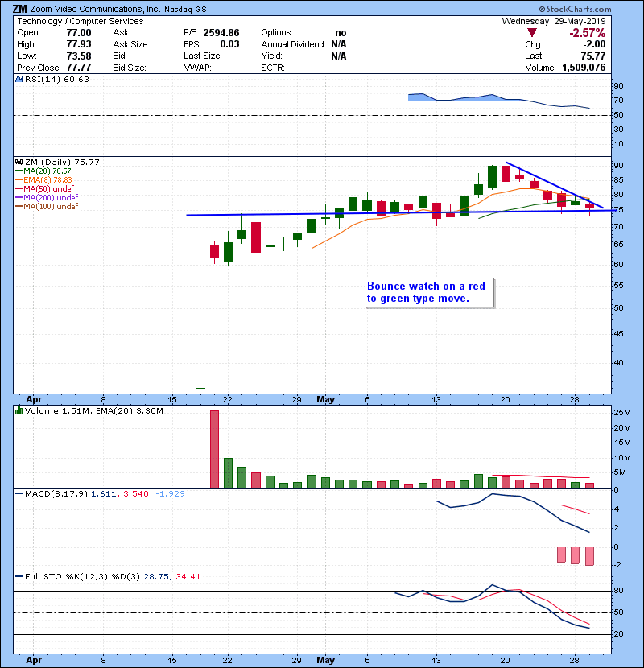Select the Last price 75.77 in header
Screen dimensions: 644x668
pos(592,56)
